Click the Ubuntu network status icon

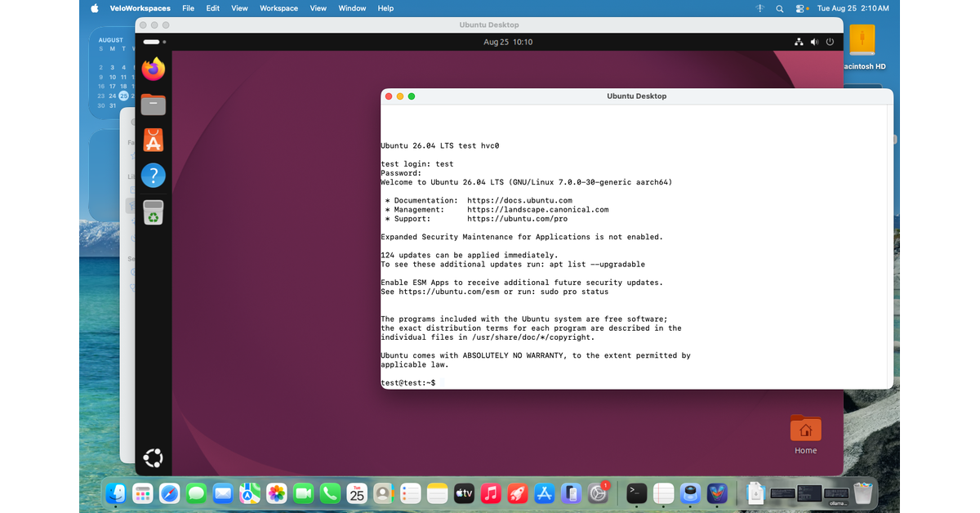point(799,42)
